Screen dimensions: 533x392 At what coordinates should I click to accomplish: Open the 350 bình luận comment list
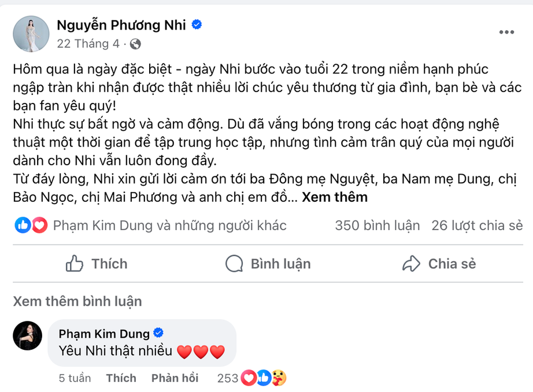pyautogui.click(x=379, y=225)
